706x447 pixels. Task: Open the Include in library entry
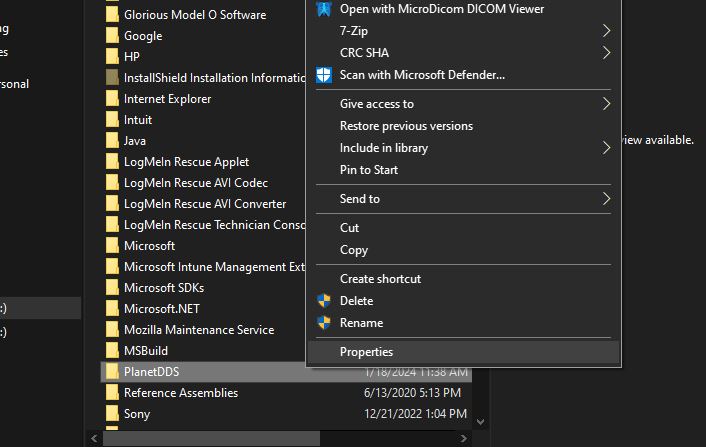[463, 148]
